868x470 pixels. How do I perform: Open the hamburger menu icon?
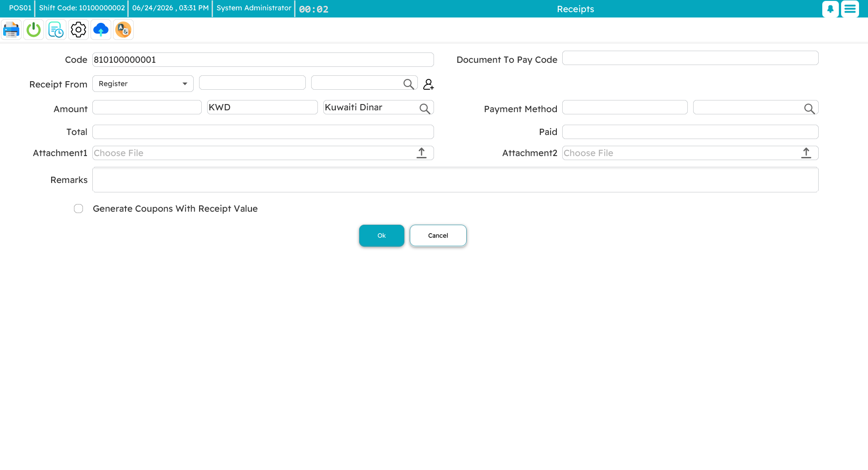point(850,9)
